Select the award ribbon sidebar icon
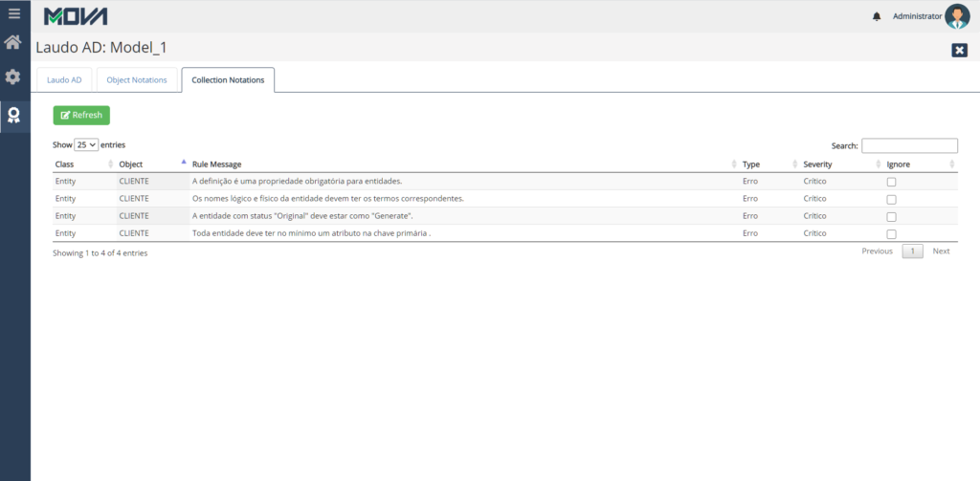This screenshot has width=980, height=481. pos(14,115)
